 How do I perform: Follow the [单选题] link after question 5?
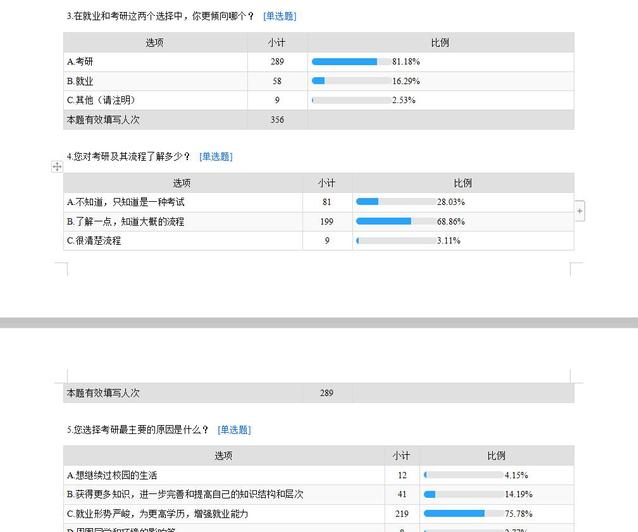click(234, 430)
